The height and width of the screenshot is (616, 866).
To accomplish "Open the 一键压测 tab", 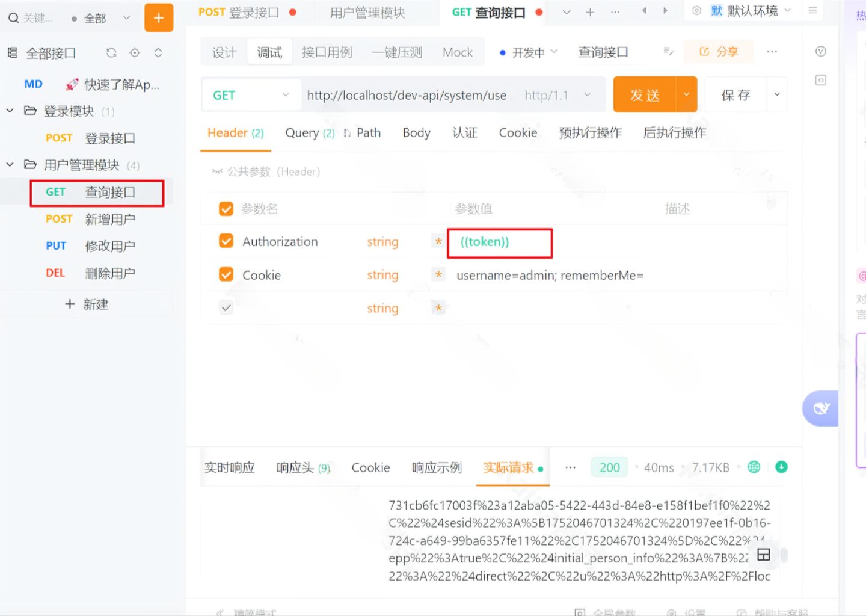I will (397, 52).
